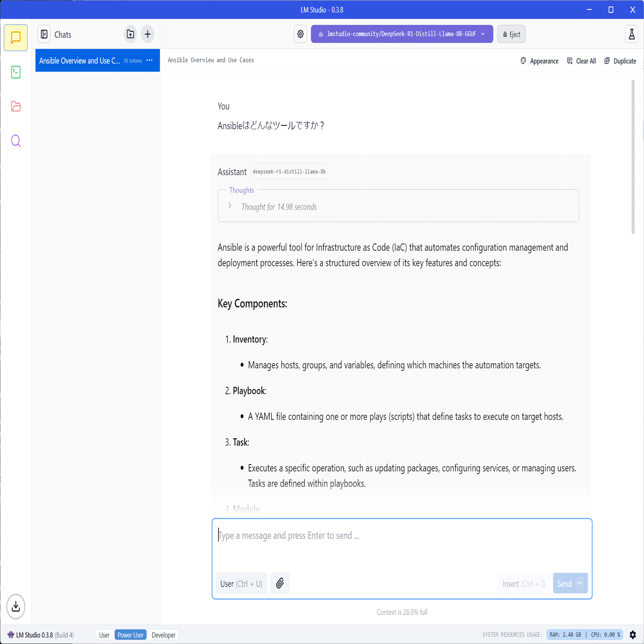Open the Chat view in the sidebar
Screen dimensions: 644x644
tap(16, 38)
